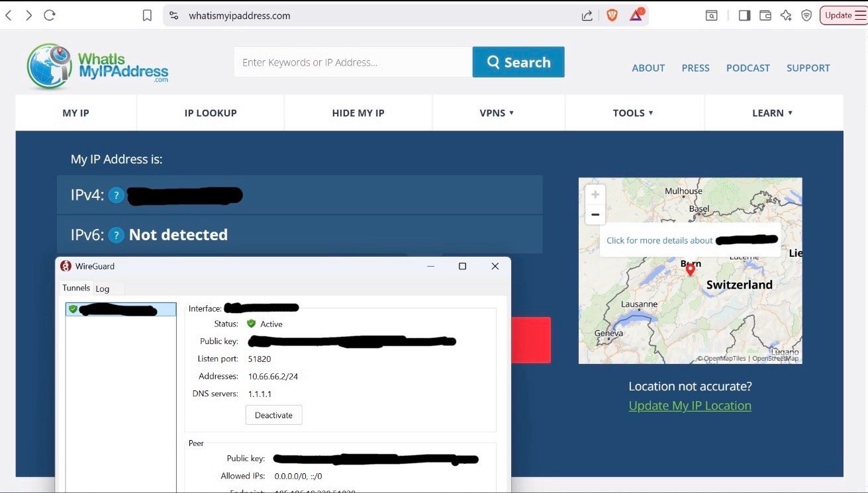Open the IPv4 question mark help icon

tap(116, 195)
